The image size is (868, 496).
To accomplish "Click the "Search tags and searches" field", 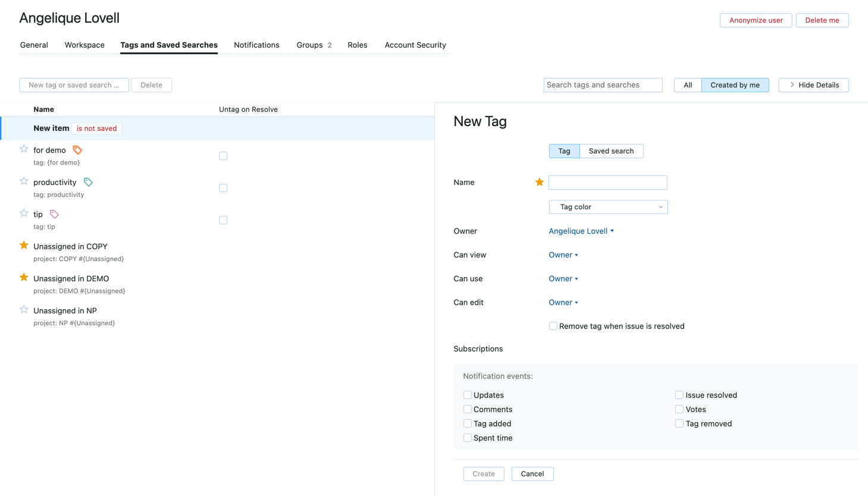I will [602, 84].
